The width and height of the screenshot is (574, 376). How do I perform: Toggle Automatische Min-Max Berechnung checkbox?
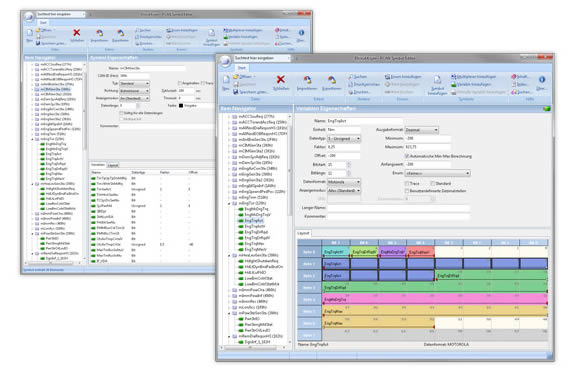coord(407,156)
